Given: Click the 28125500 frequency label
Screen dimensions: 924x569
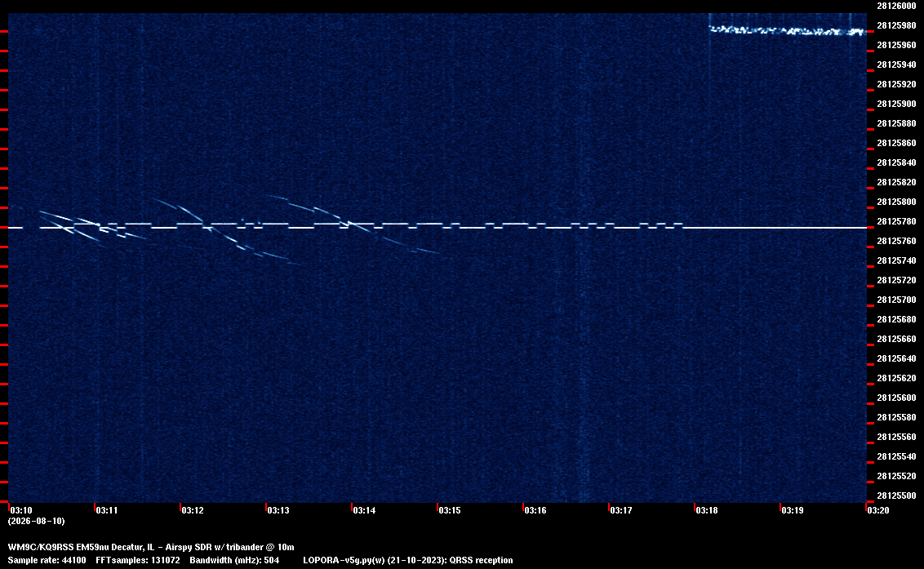Looking at the screenshot, I should [896, 496].
